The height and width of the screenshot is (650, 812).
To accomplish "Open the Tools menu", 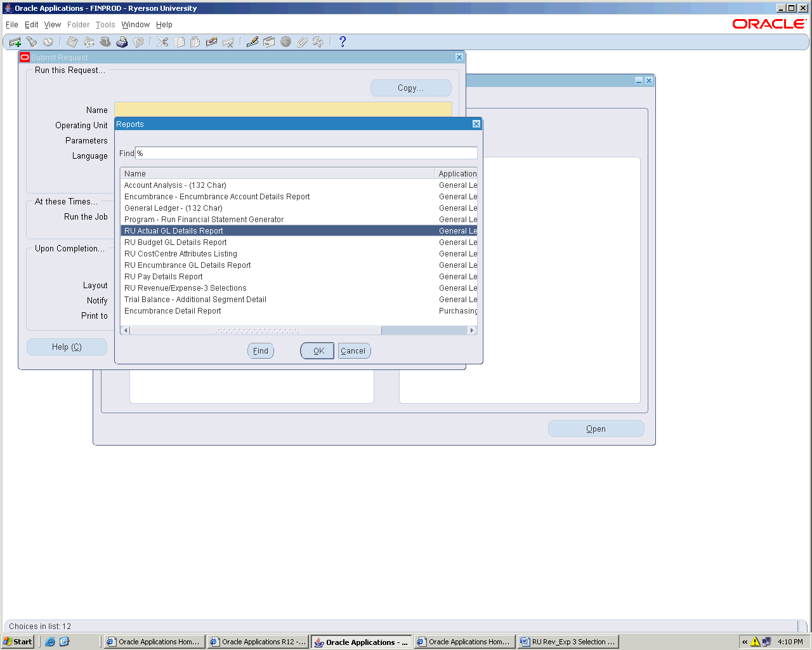I will [105, 25].
